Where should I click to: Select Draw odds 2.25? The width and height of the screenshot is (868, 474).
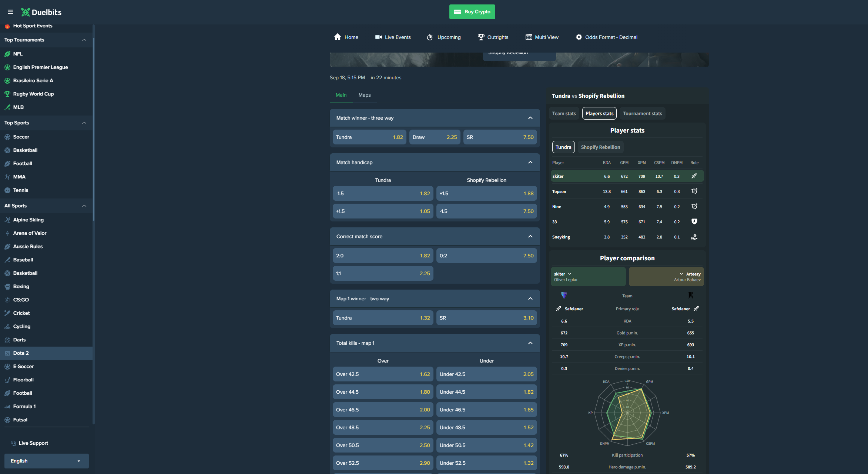(435, 137)
